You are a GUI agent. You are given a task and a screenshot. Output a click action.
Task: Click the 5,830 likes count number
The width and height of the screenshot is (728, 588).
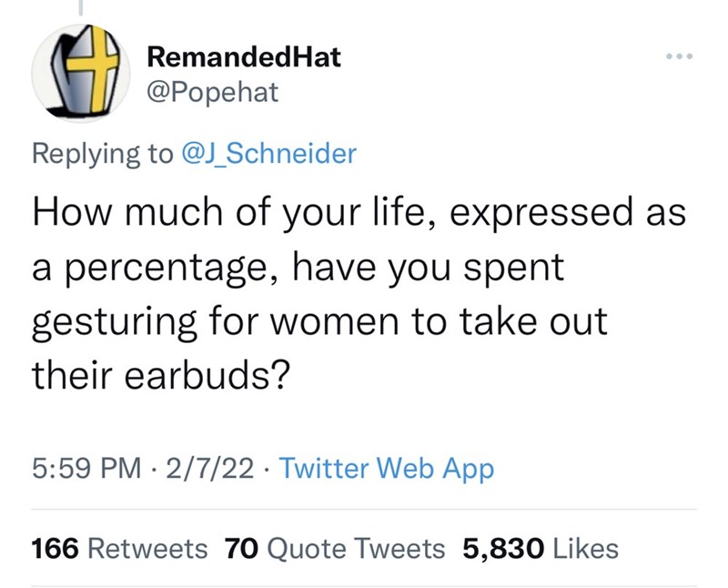[x=503, y=548]
